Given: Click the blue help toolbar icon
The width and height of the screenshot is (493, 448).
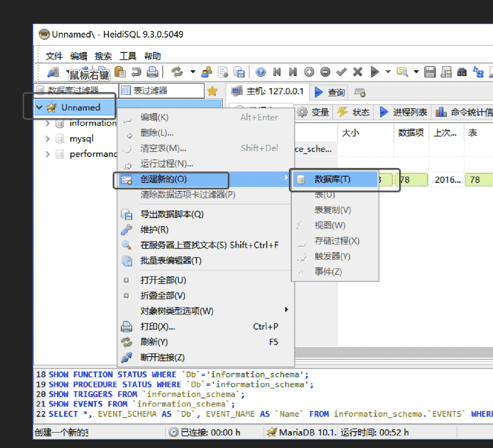Looking at the screenshot, I should pyautogui.click(x=260, y=72).
